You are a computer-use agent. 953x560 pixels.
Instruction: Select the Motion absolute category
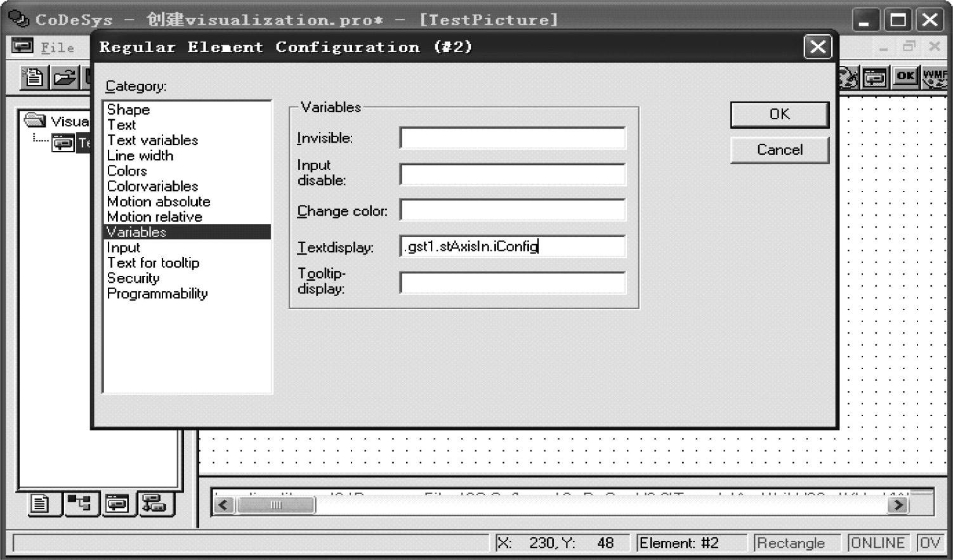159,201
